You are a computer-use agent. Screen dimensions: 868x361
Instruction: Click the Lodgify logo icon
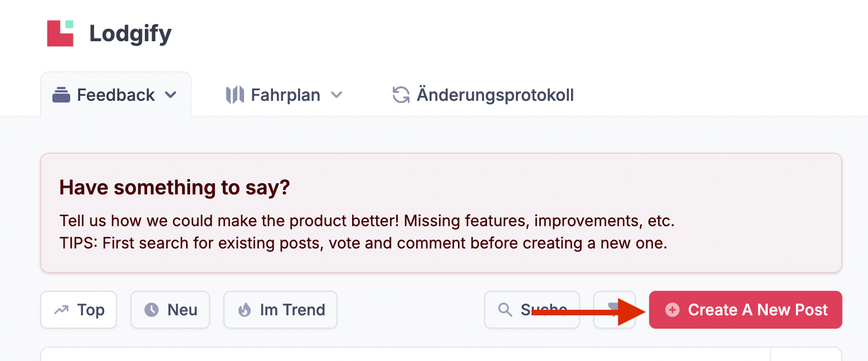tap(60, 33)
